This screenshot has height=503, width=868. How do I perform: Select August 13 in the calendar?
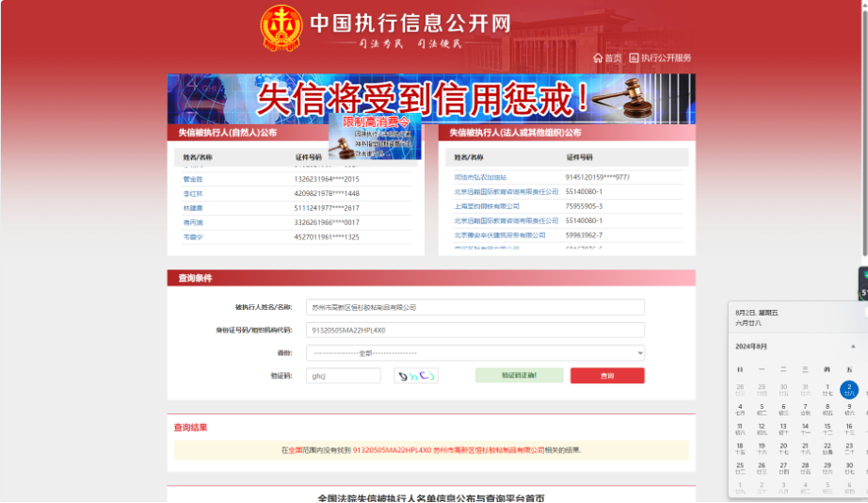[783, 429]
